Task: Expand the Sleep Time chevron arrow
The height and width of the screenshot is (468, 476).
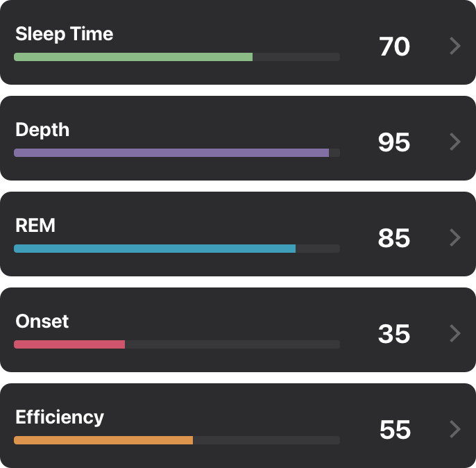Action: [x=455, y=47]
